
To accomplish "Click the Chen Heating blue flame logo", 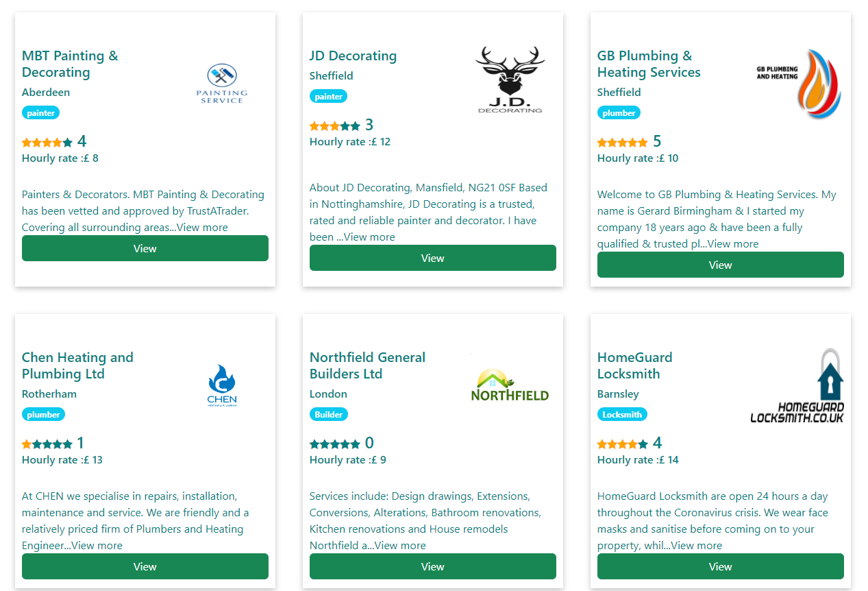I will (x=221, y=381).
